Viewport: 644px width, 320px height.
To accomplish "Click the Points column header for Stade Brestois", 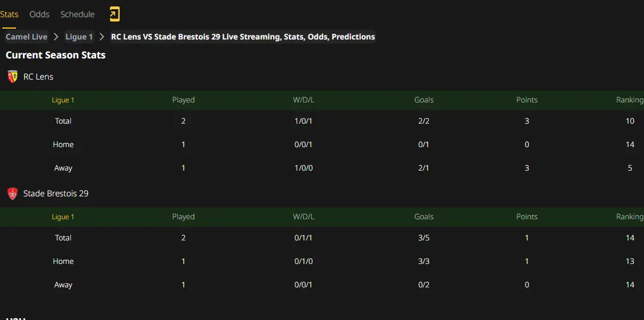I will pyautogui.click(x=527, y=217).
